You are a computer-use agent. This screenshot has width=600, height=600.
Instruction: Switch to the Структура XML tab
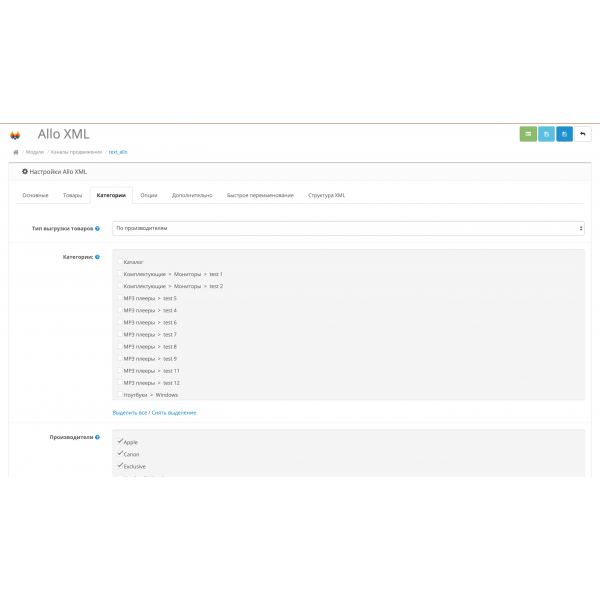tap(326, 195)
